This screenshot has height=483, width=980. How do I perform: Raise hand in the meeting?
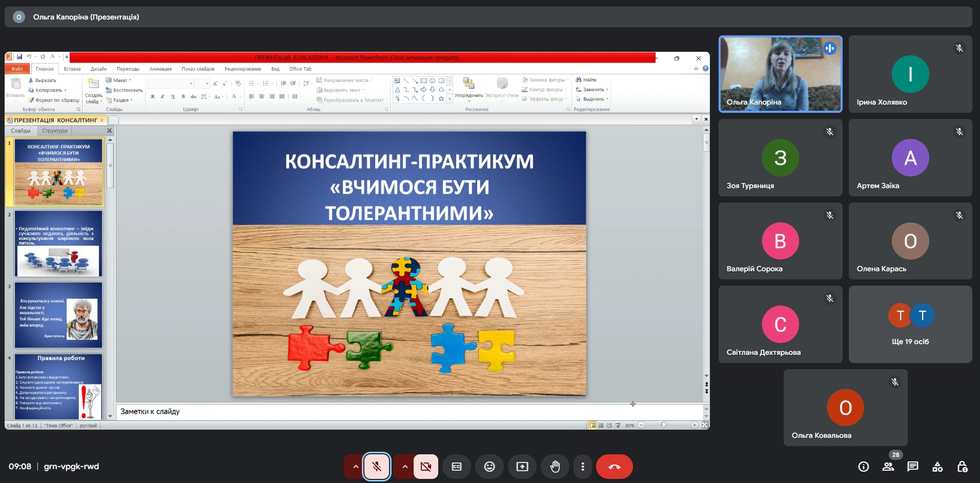(x=555, y=467)
